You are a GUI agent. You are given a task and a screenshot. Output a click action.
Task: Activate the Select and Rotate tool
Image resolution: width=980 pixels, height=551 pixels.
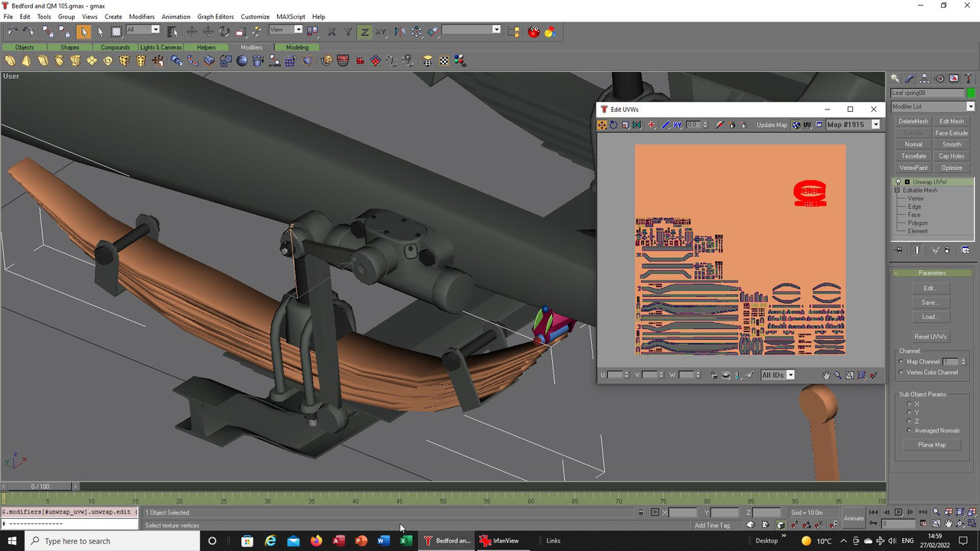click(224, 31)
